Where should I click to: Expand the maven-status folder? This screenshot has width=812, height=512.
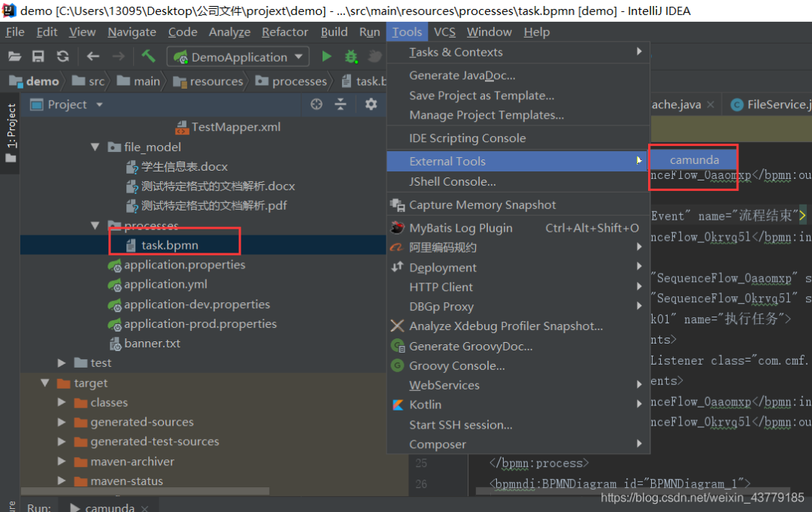click(x=62, y=481)
